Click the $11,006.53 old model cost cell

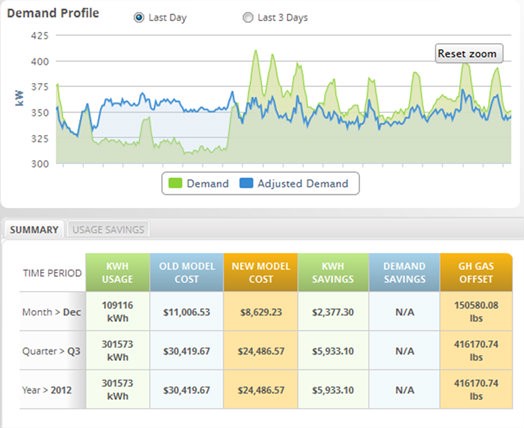[x=187, y=311]
